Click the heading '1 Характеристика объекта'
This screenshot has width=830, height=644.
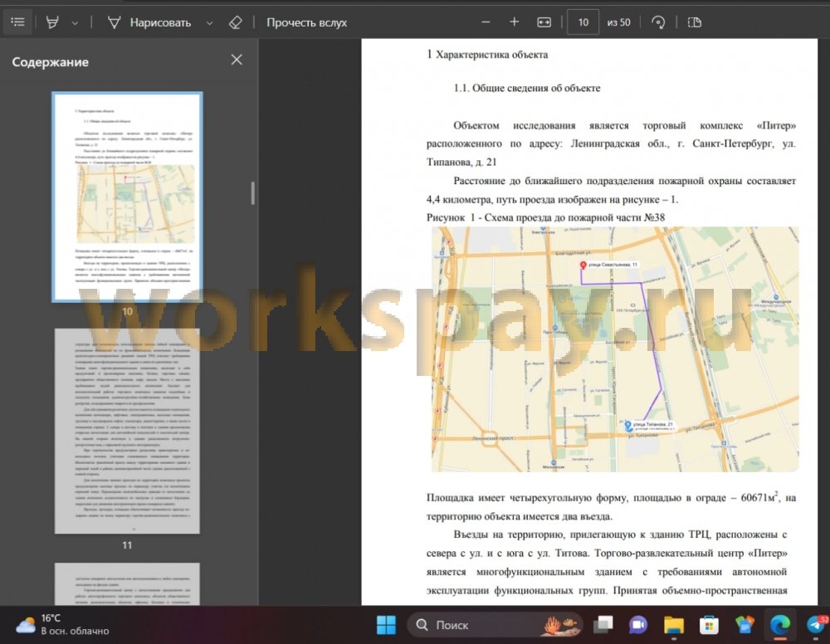click(x=487, y=55)
